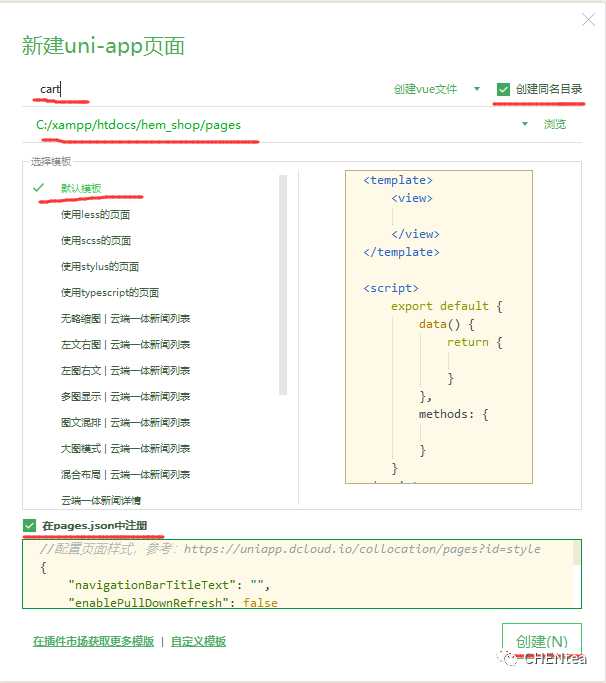Open the 自定义模板 link
This screenshot has height=683, width=606.
click(x=198, y=641)
